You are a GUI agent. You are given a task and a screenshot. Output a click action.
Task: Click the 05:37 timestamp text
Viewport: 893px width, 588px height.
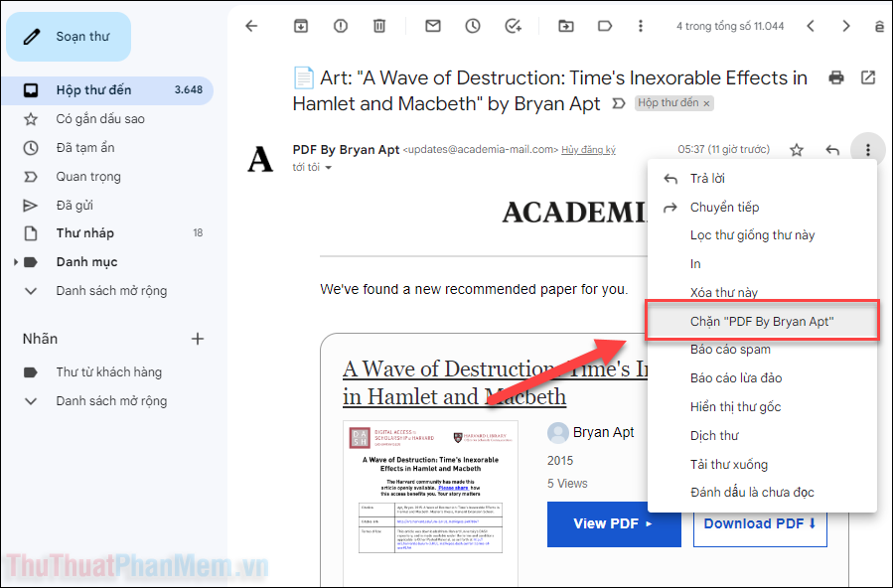[723, 150]
